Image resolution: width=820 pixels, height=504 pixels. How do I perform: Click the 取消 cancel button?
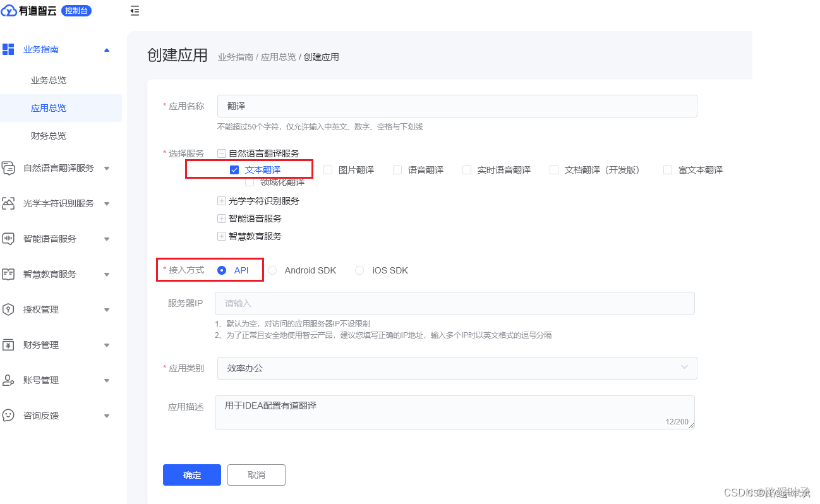coord(256,475)
